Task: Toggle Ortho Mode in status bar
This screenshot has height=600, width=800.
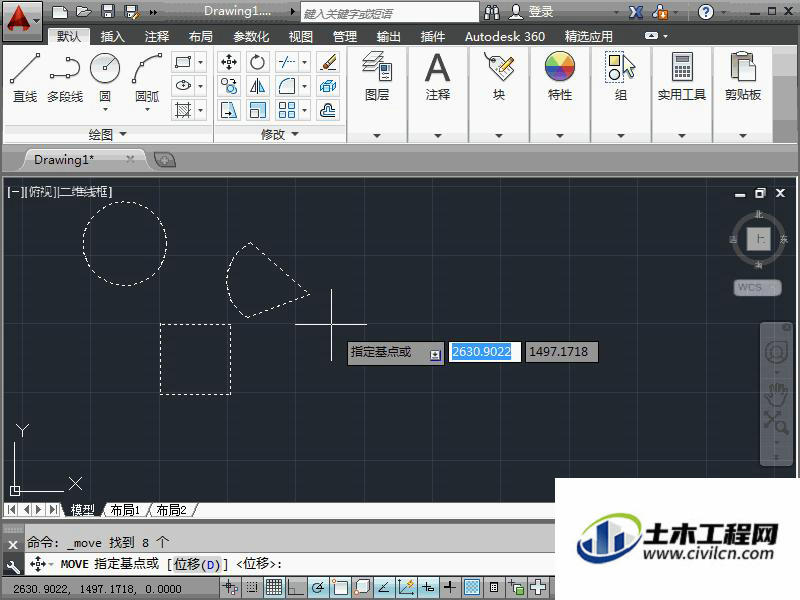Action: (x=296, y=588)
